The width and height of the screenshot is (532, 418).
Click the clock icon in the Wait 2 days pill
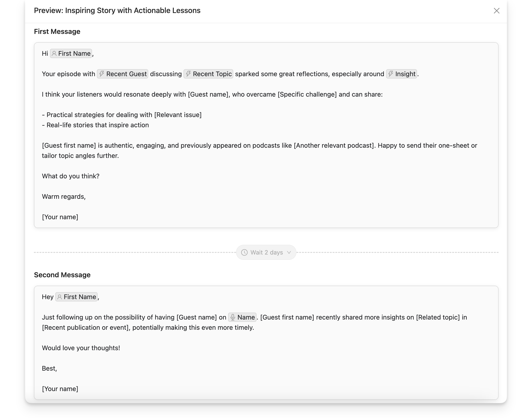pyautogui.click(x=245, y=252)
